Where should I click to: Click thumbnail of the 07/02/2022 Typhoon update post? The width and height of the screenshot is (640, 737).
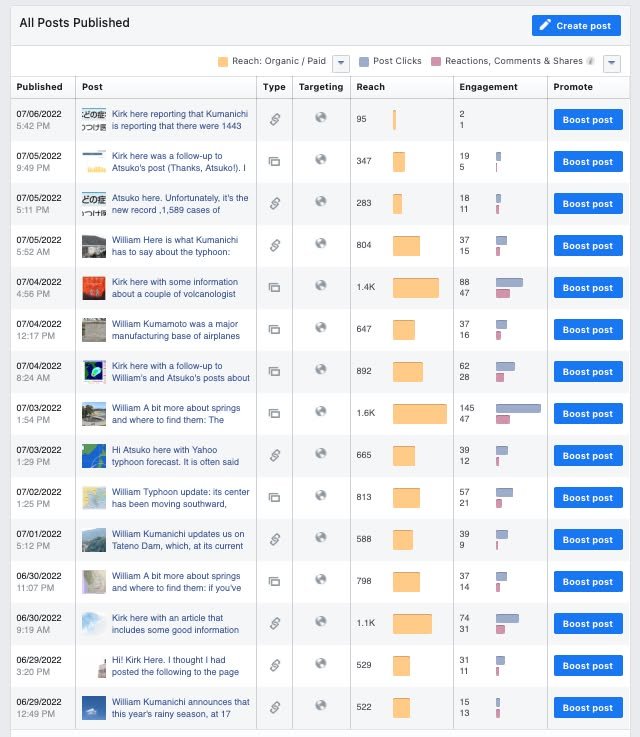pos(94,498)
